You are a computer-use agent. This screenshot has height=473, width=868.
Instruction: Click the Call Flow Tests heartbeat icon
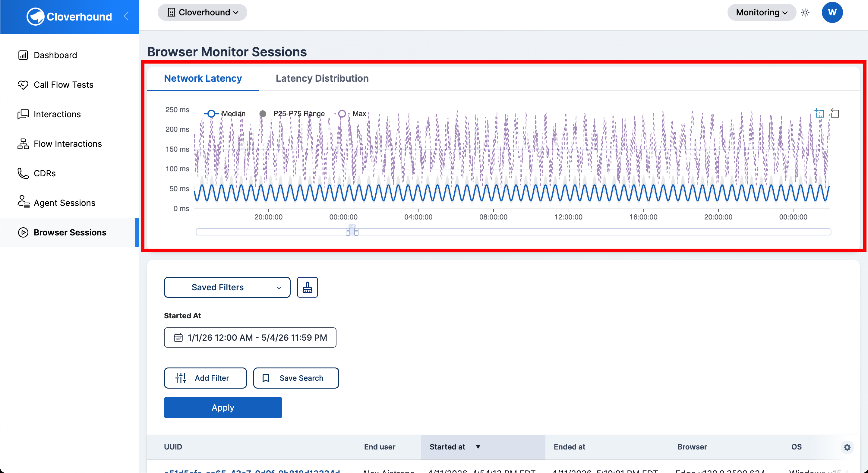(x=23, y=84)
